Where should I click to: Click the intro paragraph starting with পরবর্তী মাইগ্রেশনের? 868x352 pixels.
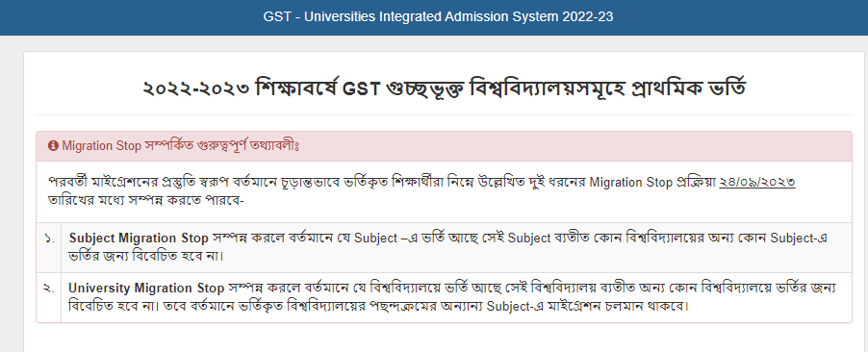421,191
